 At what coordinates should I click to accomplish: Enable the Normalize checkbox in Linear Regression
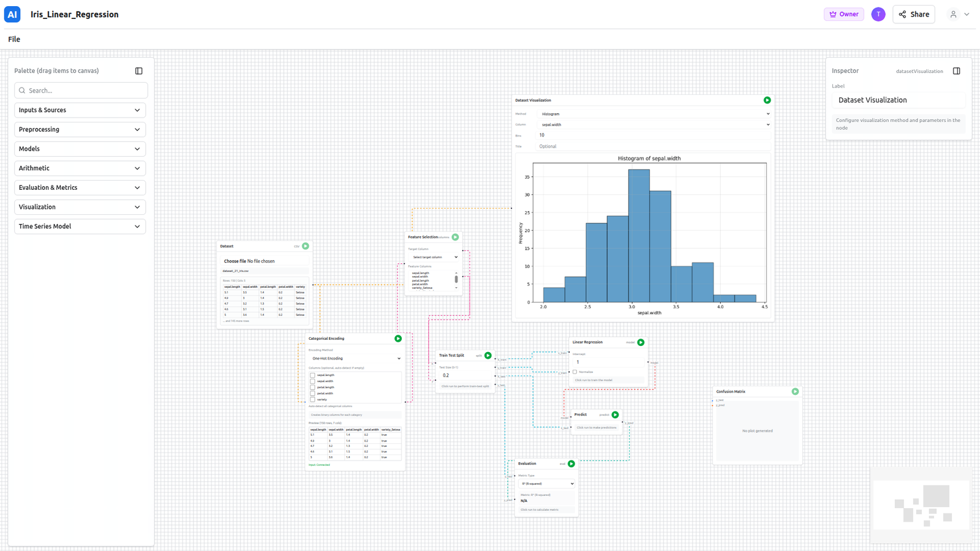tap(575, 372)
